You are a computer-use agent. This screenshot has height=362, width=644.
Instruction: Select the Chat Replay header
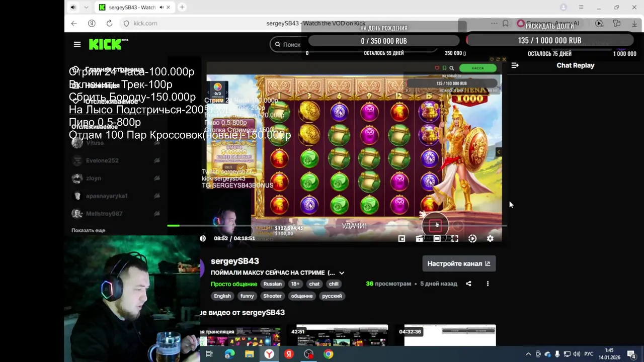(x=575, y=65)
